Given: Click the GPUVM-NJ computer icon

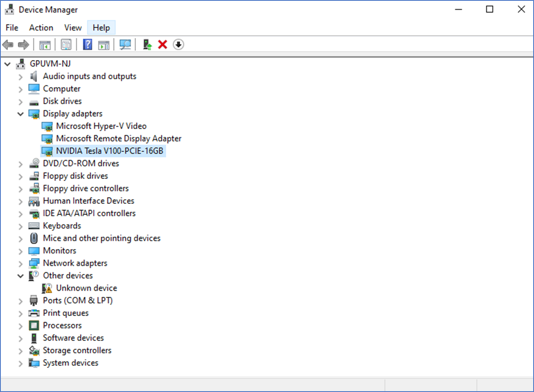Looking at the screenshot, I should tap(21, 64).
